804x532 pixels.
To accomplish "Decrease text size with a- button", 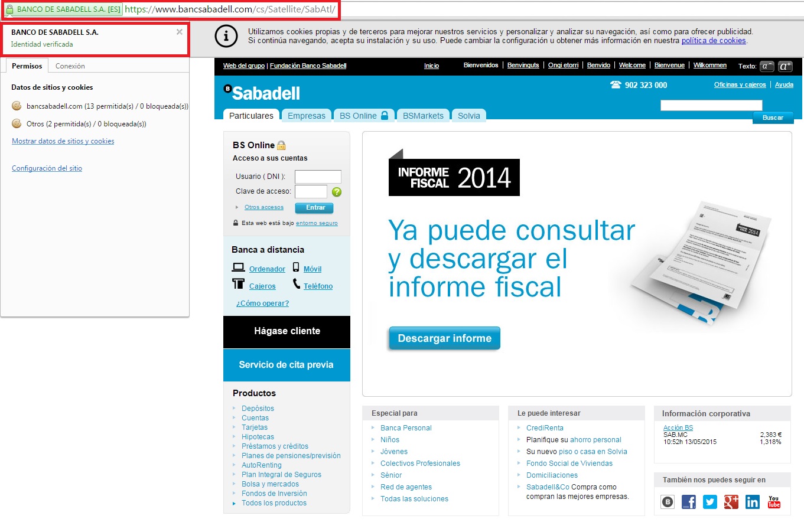I will click(767, 66).
